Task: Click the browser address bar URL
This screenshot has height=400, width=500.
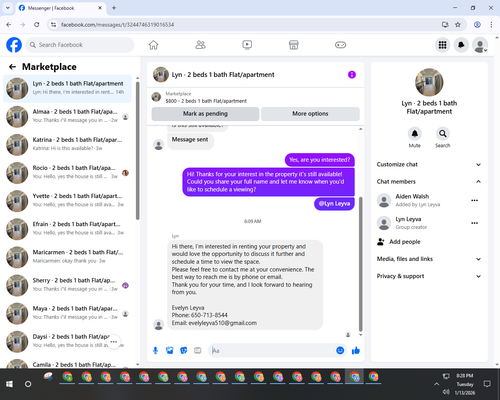Action: [117, 25]
